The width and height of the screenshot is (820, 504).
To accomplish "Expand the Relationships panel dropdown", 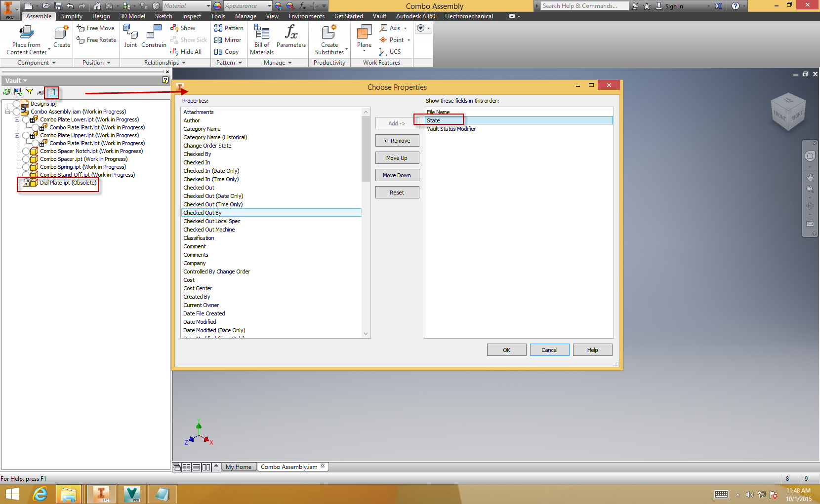I will pyautogui.click(x=183, y=62).
